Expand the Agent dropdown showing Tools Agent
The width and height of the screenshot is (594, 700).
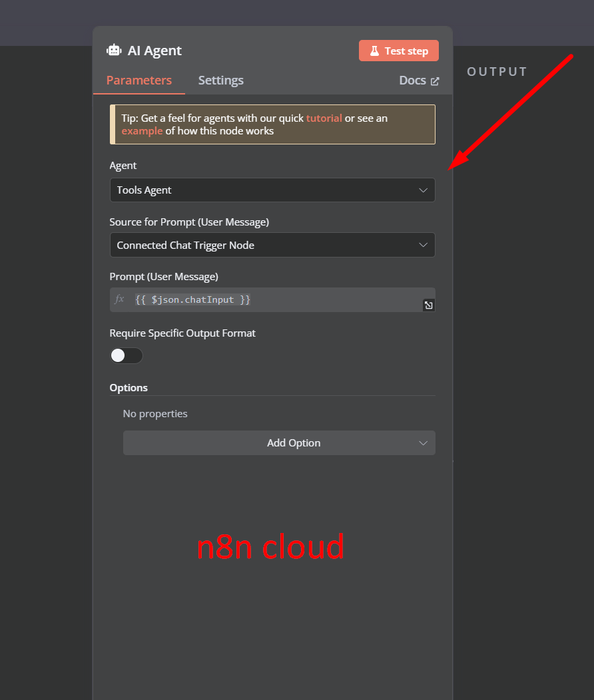coord(272,190)
